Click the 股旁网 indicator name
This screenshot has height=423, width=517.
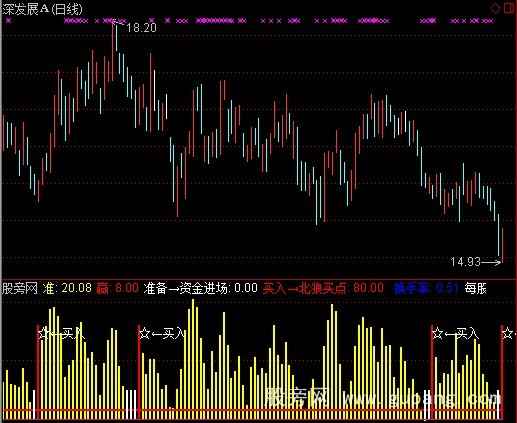click(x=20, y=288)
